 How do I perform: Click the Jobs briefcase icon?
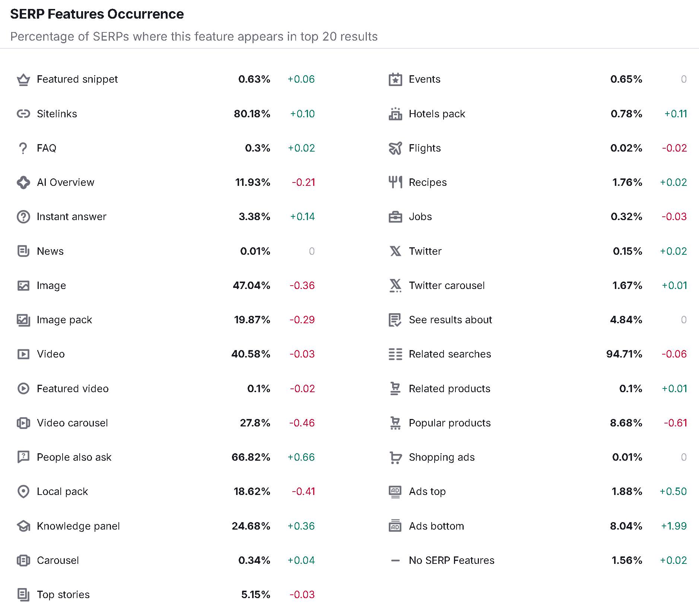[x=395, y=217]
